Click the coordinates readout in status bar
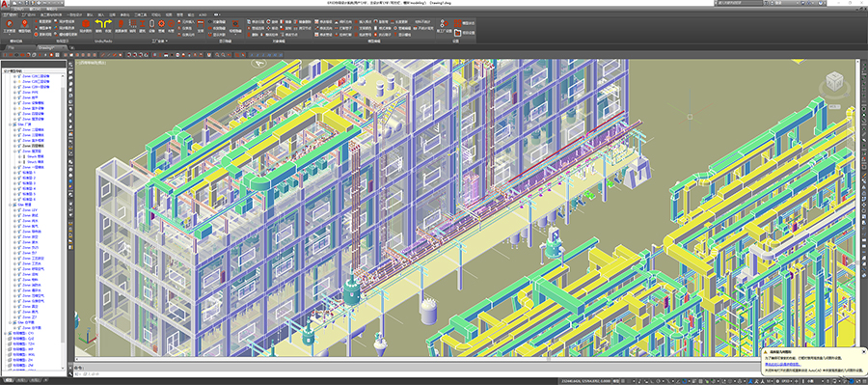Viewport: 868px width, 385px height. (x=585, y=381)
